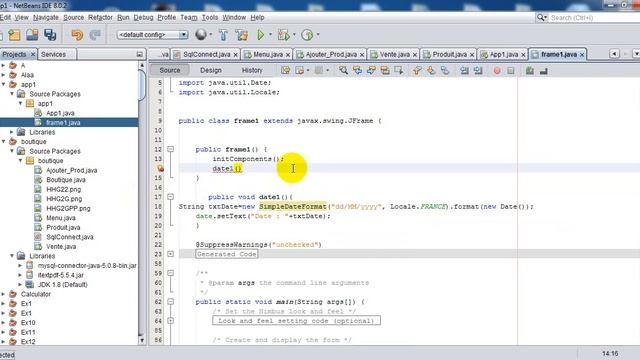Viewport: 640px width, 360px height.
Task: Click the Build Project hammer icon
Action: point(223,35)
